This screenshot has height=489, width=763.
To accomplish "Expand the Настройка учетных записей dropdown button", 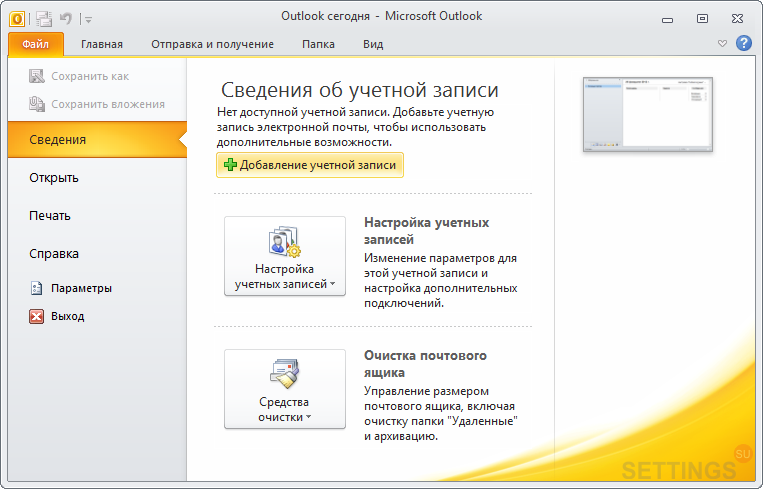I will pos(285,256).
